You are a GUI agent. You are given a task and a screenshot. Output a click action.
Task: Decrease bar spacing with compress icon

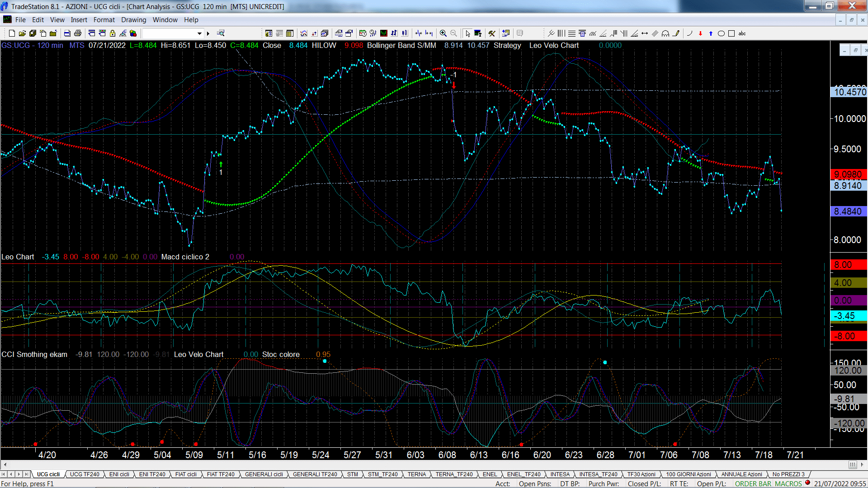(419, 33)
